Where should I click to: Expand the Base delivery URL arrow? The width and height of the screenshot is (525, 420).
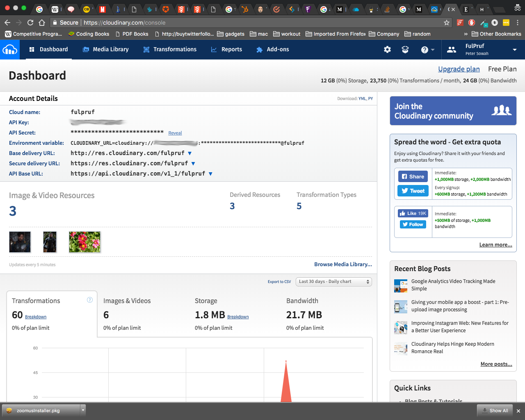[x=189, y=153]
